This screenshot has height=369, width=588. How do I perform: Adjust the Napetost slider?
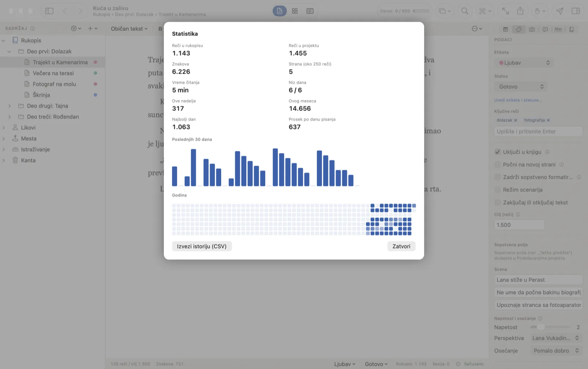click(x=541, y=327)
